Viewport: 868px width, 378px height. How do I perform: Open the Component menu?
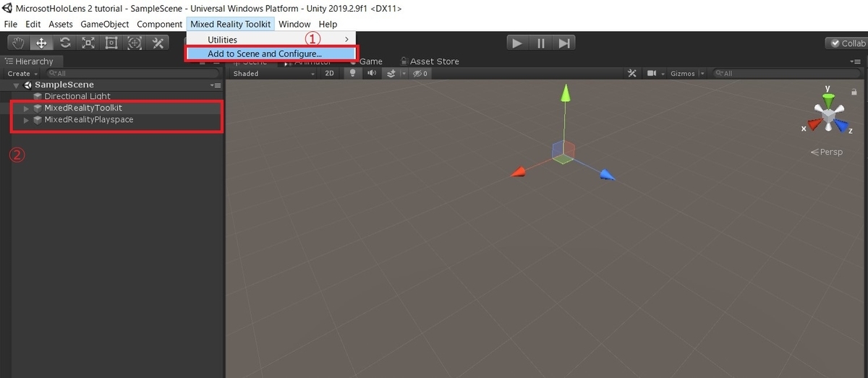(159, 24)
